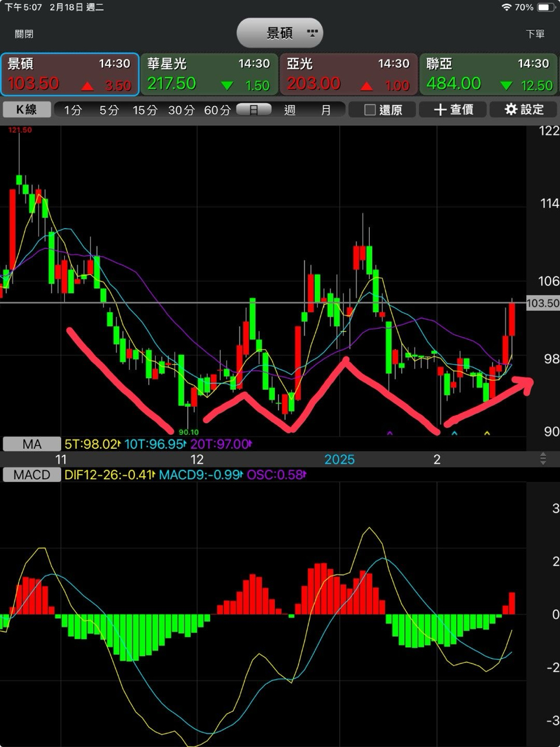Open the MACD indicator selector
The image size is (560, 747).
coord(32,474)
